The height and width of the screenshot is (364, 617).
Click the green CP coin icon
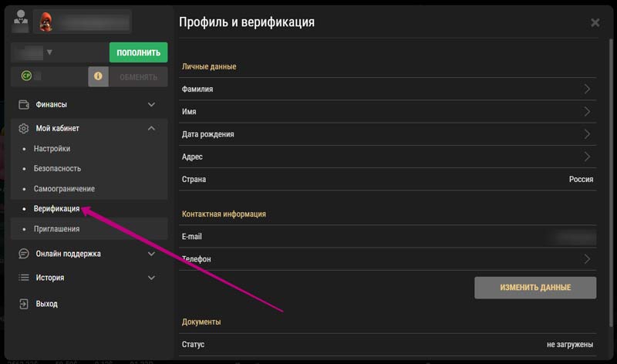26,76
